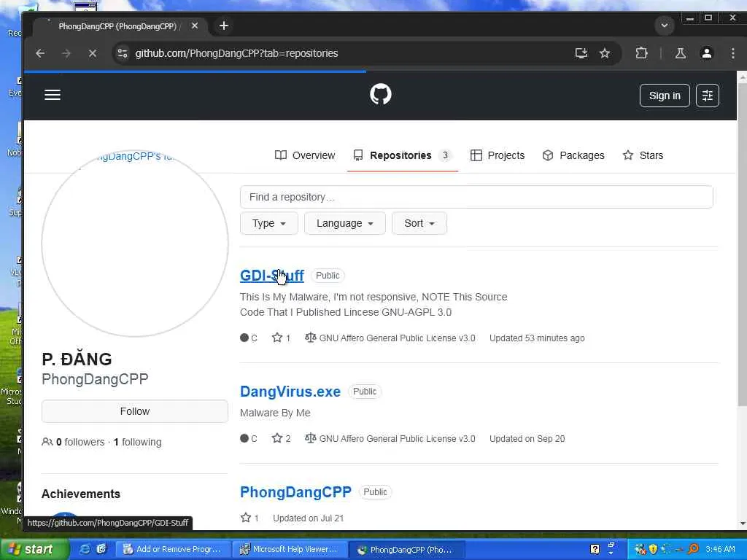Image resolution: width=747 pixels, height=560 pixels.
Task: Open the Stars tab
Action: pyautogui.click(x=643, y=155)
